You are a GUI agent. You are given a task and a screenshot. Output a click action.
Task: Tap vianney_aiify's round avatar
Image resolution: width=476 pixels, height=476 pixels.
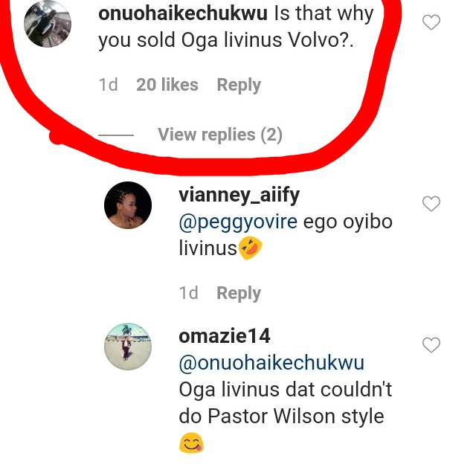(128, 205)
